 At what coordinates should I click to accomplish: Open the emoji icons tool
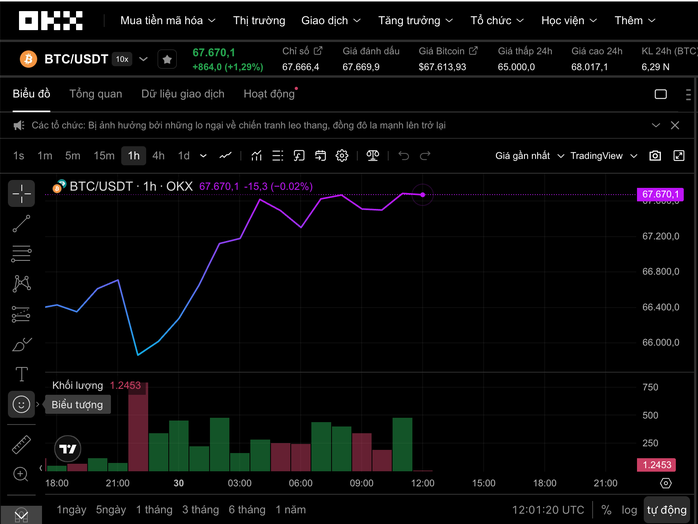(x=21, y=404)
